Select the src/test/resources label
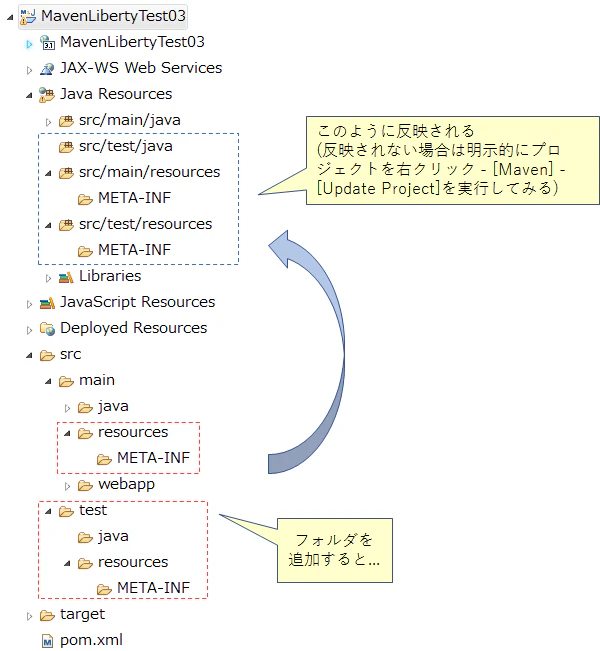Image resolution: width=600 pixels, height=651 pixels. pyautogui.click(x=145, y=224)
